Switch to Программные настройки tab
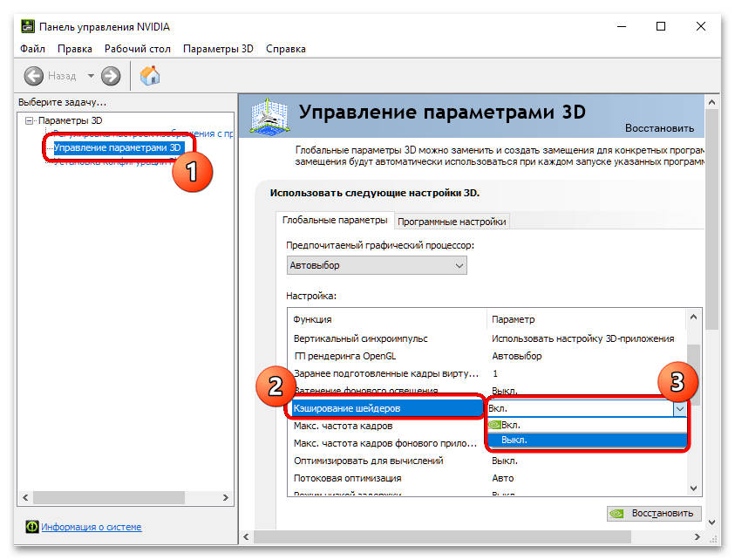Image resolution: width=735 pixels, height=560 pixels. 452,222
